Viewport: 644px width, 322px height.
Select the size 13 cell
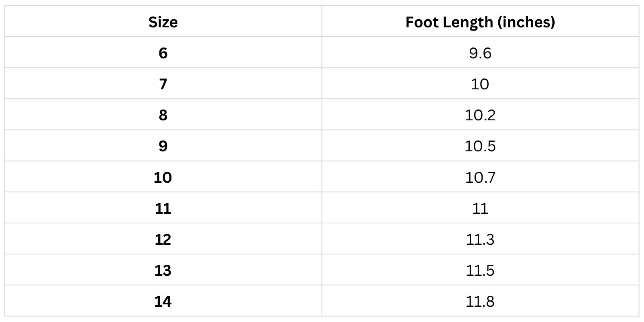163,270
